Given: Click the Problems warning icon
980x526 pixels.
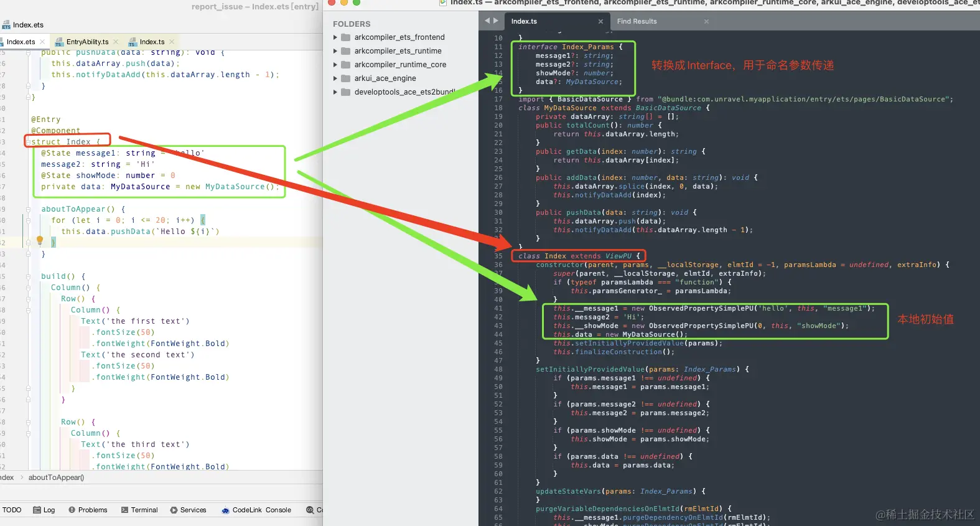Looking at the screenshot, I should 72,510.
